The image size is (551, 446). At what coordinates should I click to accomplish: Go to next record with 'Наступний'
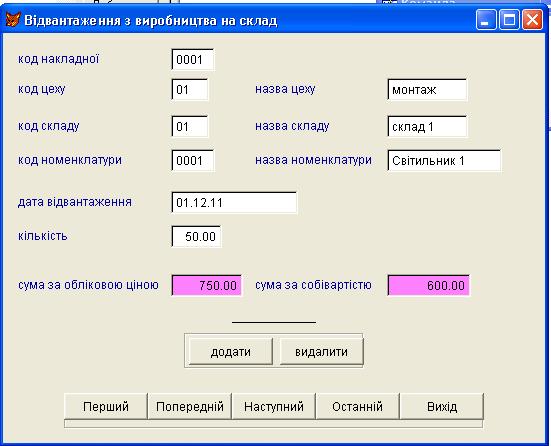point(274,407)
